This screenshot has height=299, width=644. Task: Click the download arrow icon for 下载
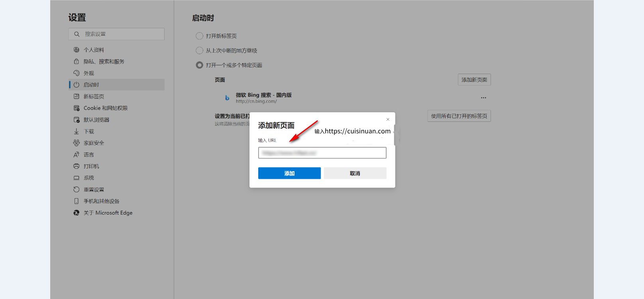[x=77, y=131]
